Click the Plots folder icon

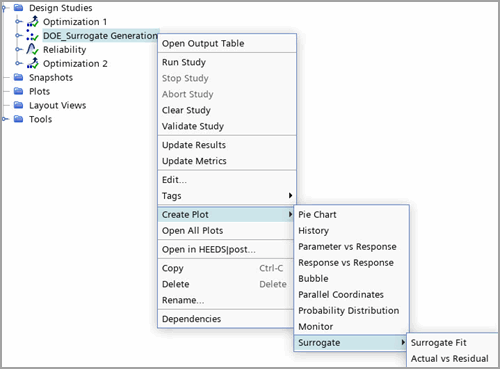[19, 91]
